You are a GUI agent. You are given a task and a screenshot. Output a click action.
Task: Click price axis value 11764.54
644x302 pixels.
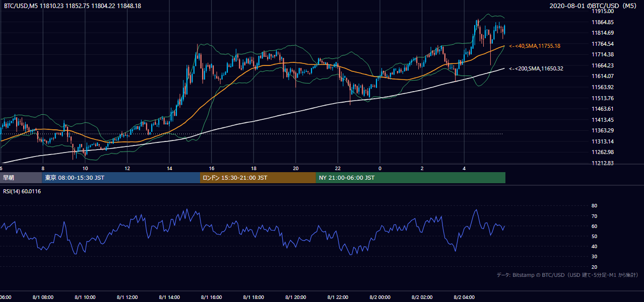click(603, 44)
